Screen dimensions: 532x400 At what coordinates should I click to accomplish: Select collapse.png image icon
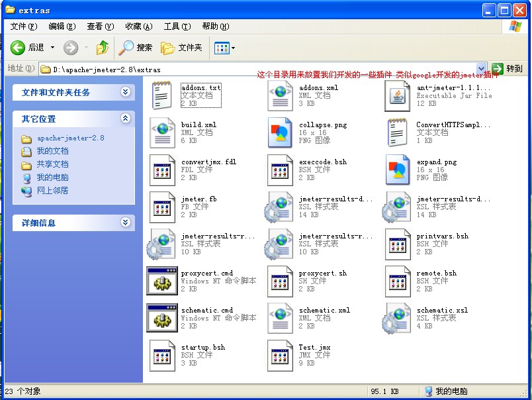280,132
